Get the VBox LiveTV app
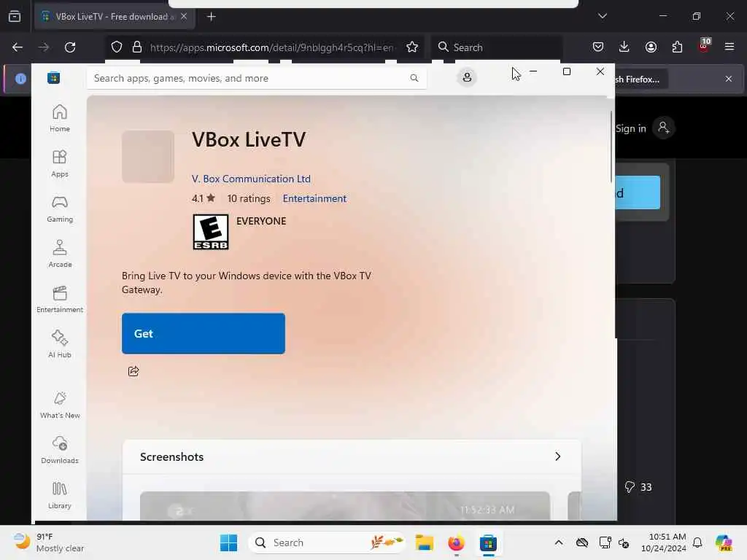747x560 pixels. tap(204, 333)
